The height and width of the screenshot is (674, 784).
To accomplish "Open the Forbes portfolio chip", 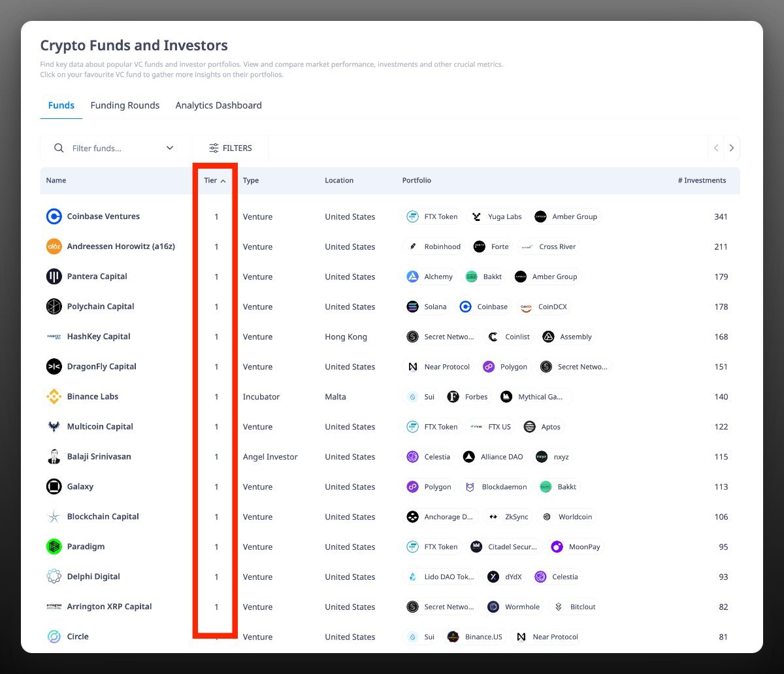I will (468, 397).
